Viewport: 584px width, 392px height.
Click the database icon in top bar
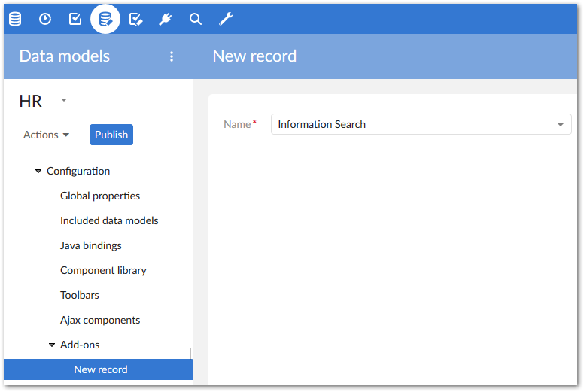point(15,19)
